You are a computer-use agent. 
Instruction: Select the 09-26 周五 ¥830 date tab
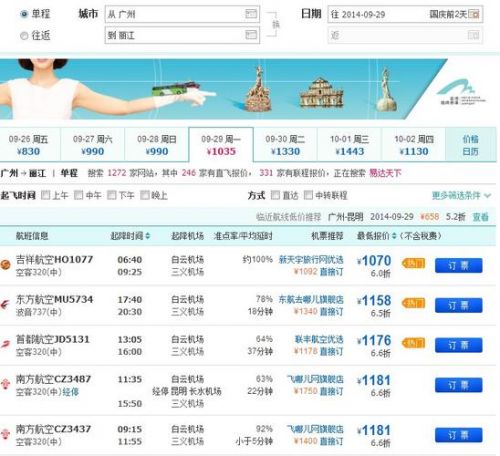(x=29, y=145)
